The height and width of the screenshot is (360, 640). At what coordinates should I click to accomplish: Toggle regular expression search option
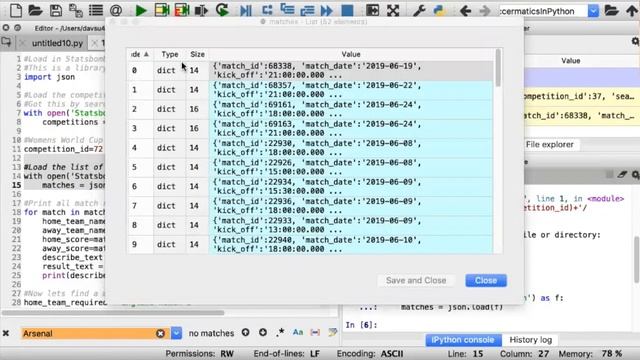(x=280, y=333)
